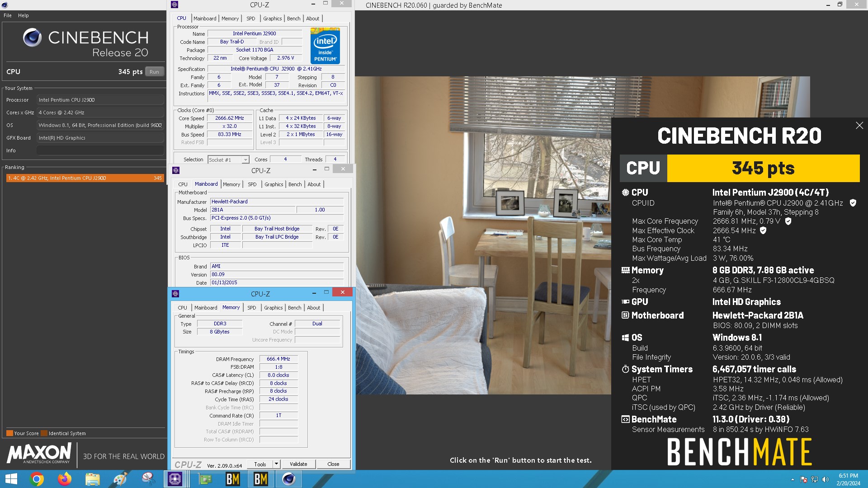The width and height of the screenshot is (868, 488).
Task: Show hidden system tray icons
Action: (x=793, y=479)
